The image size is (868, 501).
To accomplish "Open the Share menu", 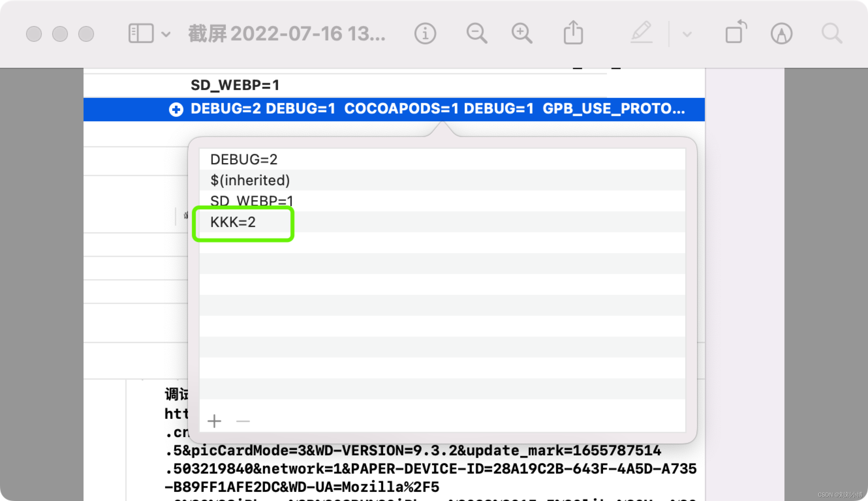I will click(573, 32).
